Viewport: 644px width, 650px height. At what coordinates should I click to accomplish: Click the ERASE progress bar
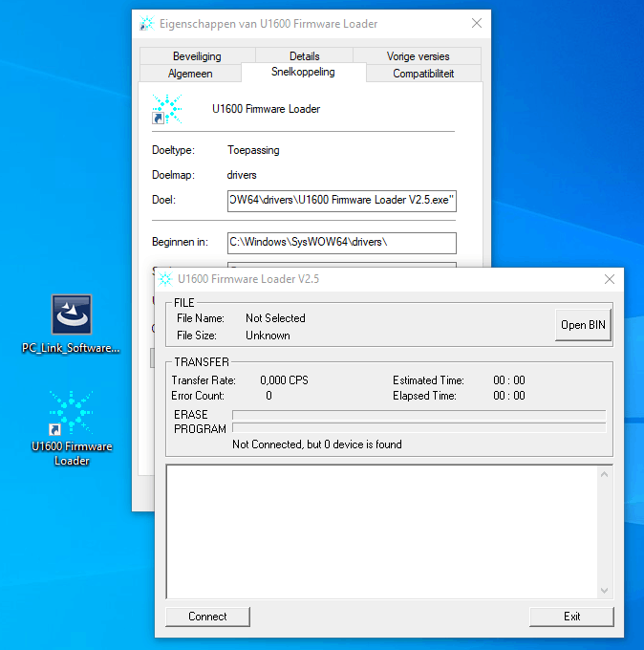point(419,415)
